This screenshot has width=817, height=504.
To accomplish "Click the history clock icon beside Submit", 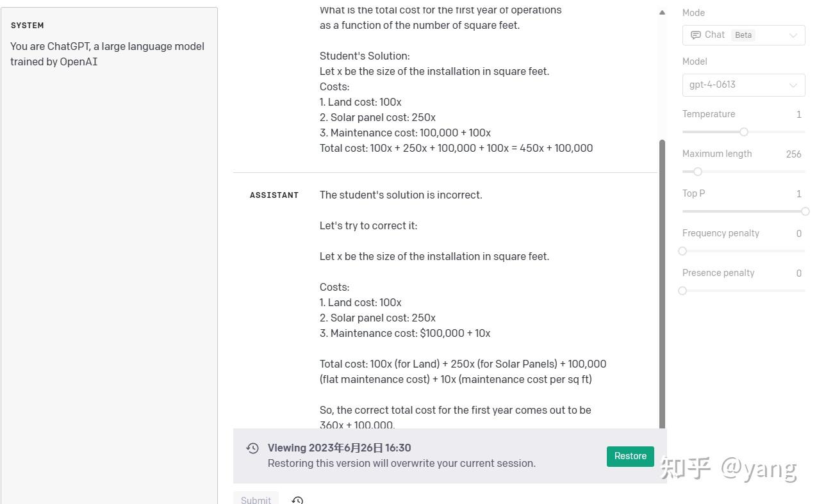I will (297, 500).
